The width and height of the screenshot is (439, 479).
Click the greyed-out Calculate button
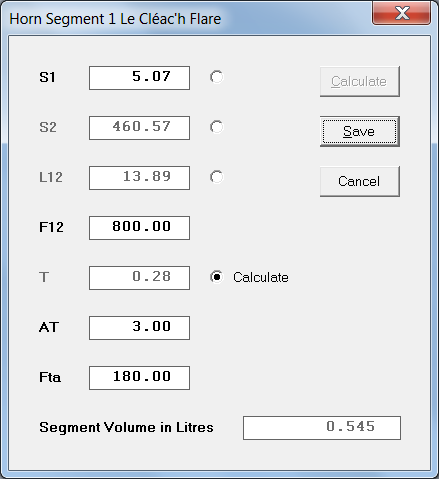pos(360,81)
